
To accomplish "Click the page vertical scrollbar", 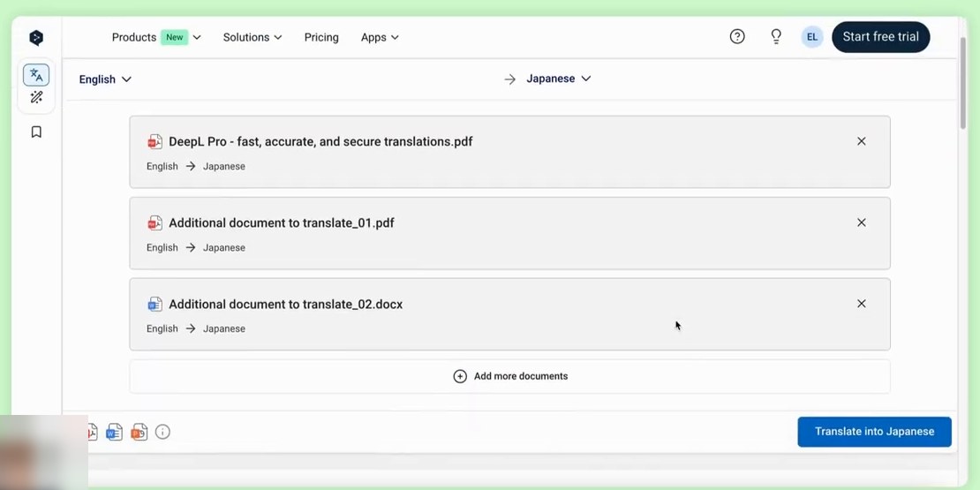I will pos(963,81).
